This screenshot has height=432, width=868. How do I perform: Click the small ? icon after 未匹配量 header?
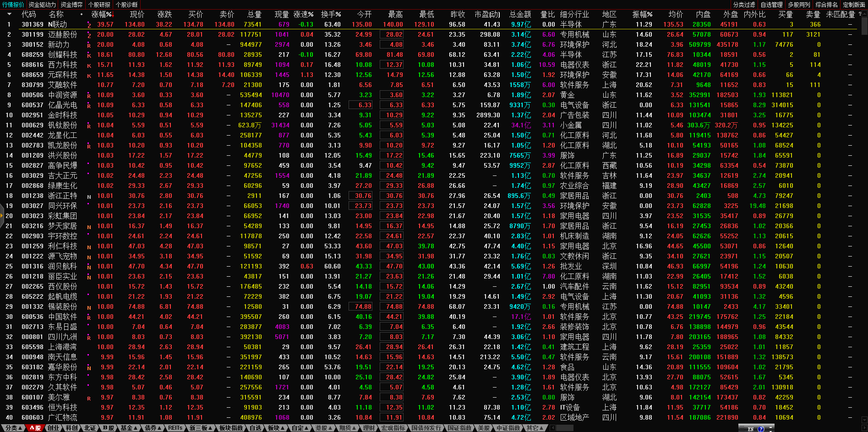[x=859, y=14]
